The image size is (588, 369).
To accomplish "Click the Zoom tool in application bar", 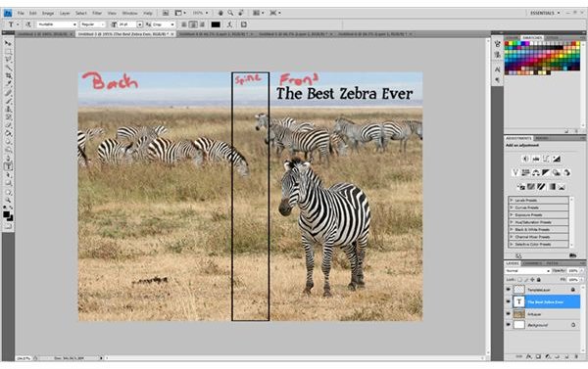I will 230,13.
